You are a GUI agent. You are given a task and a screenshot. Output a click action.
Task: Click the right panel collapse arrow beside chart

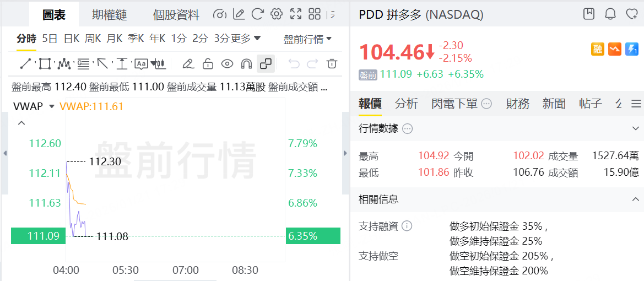tap(345, 153)
